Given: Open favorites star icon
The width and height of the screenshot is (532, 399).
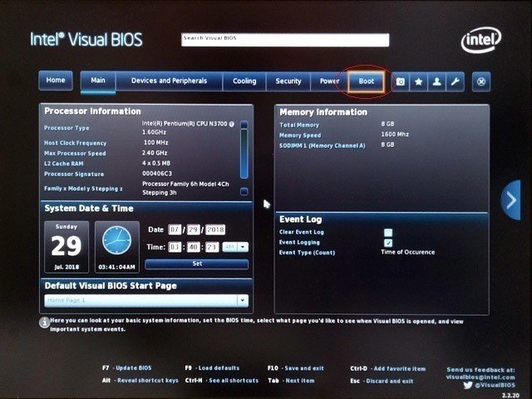Looking at the screenshot, I should click(419, 81).
